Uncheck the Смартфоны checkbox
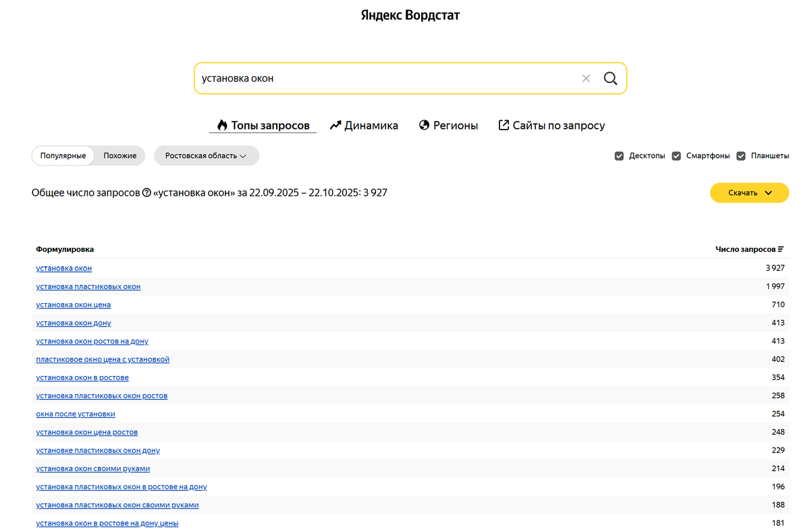This screenshot has width=810, height=532. coord(676,156)
